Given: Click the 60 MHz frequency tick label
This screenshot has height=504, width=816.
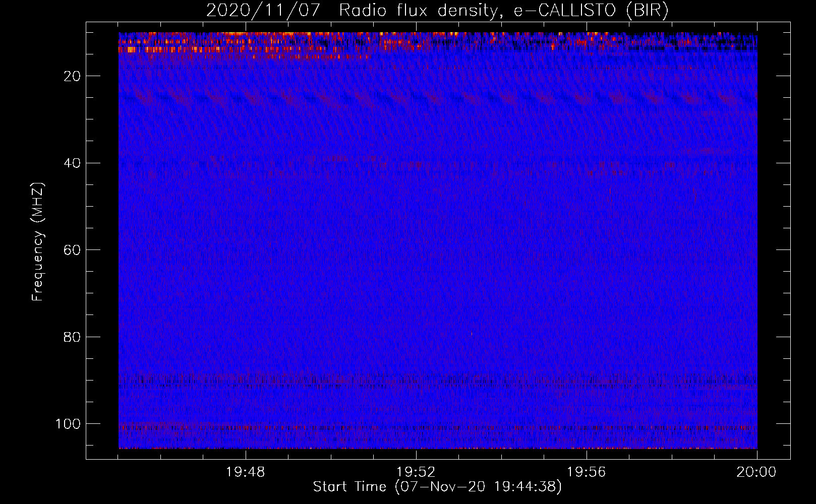Looking at the screenshot, I should [x=73, y=250].
